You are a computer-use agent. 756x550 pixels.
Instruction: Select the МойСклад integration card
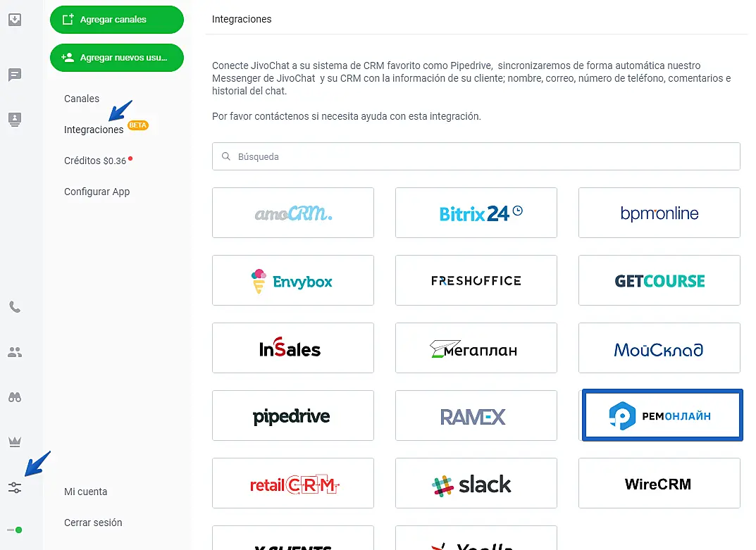click(659, 348)
